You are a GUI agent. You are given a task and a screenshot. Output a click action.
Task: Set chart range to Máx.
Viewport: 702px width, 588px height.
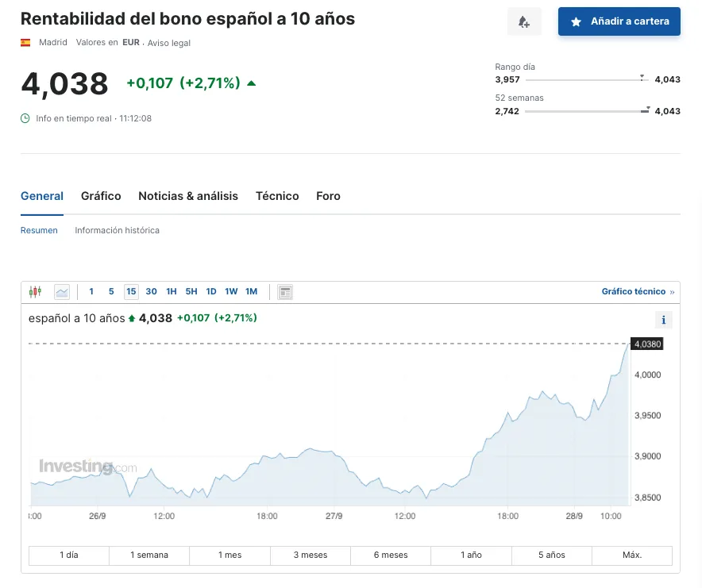click(x=632, y=555)
